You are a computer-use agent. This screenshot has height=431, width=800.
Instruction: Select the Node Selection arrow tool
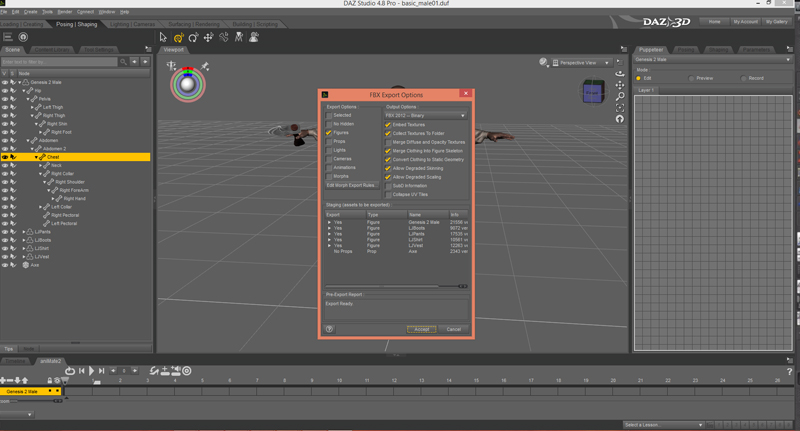(163, 37)
